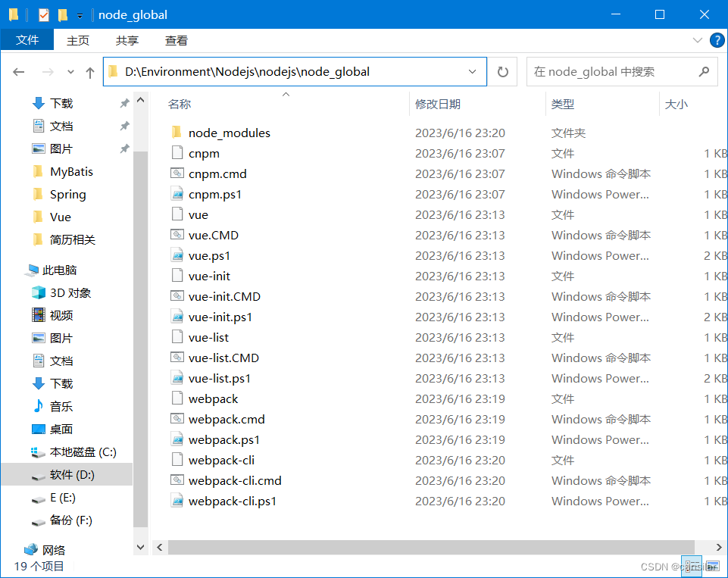Expand the ribbon with the chevron arrow
This screenshot has width=728, height=578.
point(698,40)
